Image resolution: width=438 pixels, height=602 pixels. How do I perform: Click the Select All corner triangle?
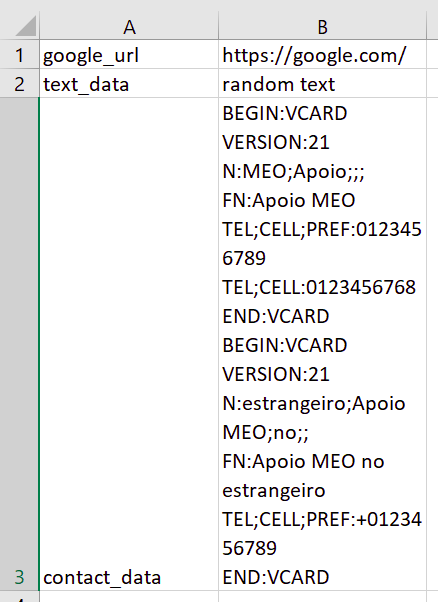point(25,26)
